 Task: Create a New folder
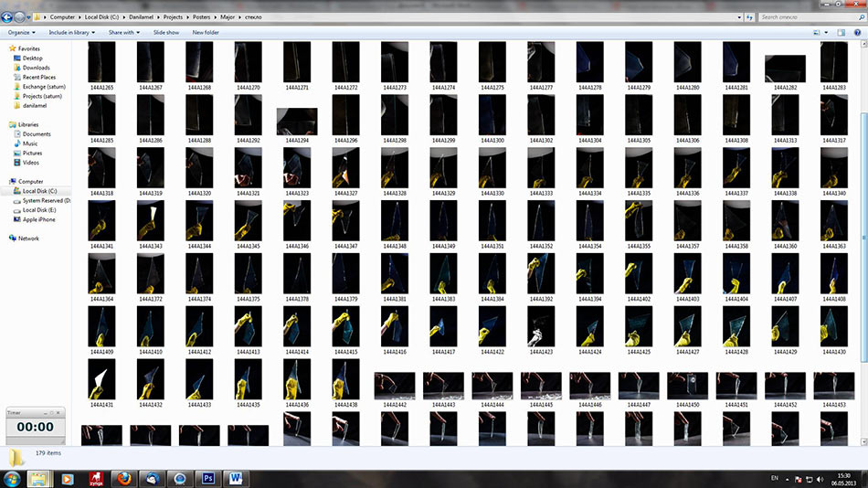(206, 32)
